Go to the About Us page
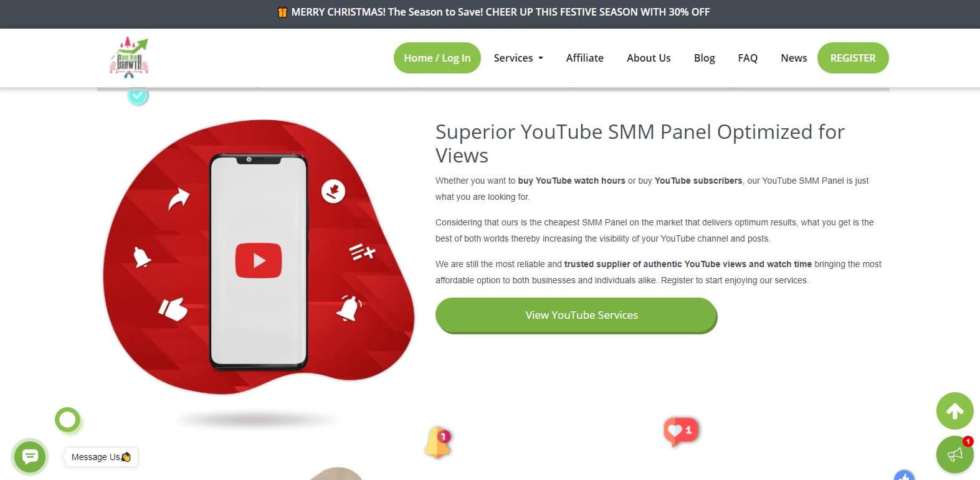 649,58
